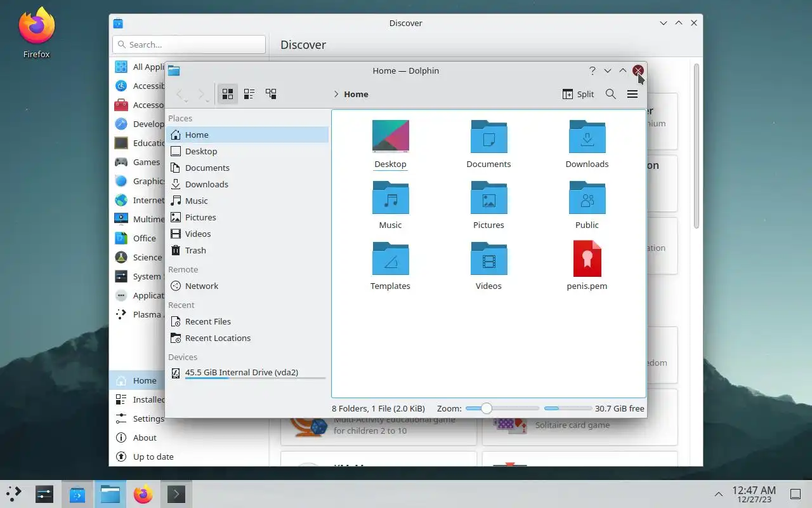Select the Videos folder icon in file view
The image size is (812, 508).
pyautogui.click(x=488, y=258)
